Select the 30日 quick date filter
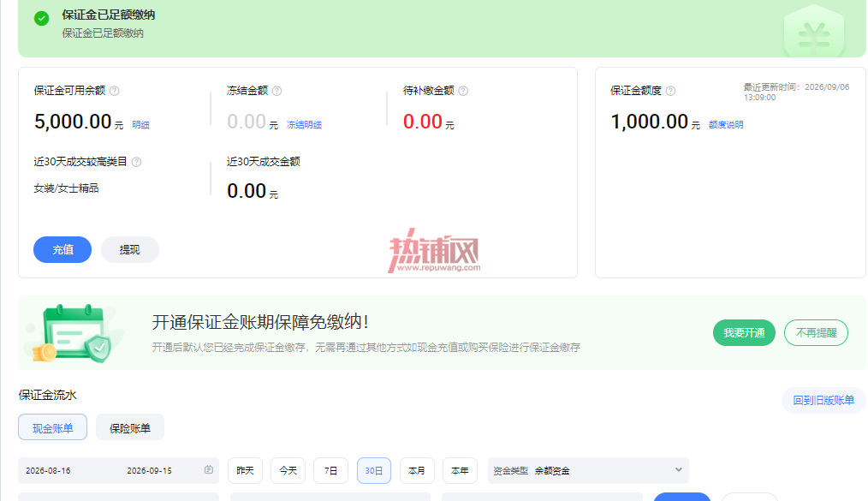The image size is (868, 501). click(x=374, y=470)
